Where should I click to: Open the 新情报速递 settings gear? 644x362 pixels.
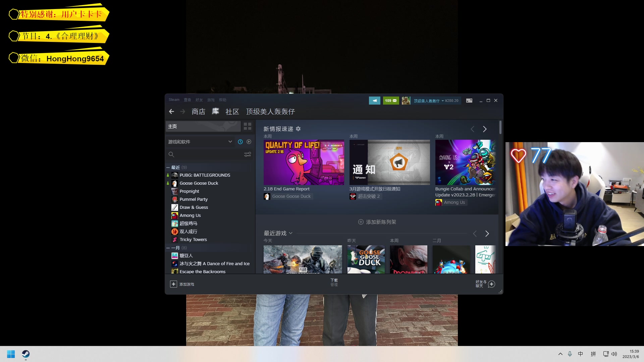coord(298,129)
